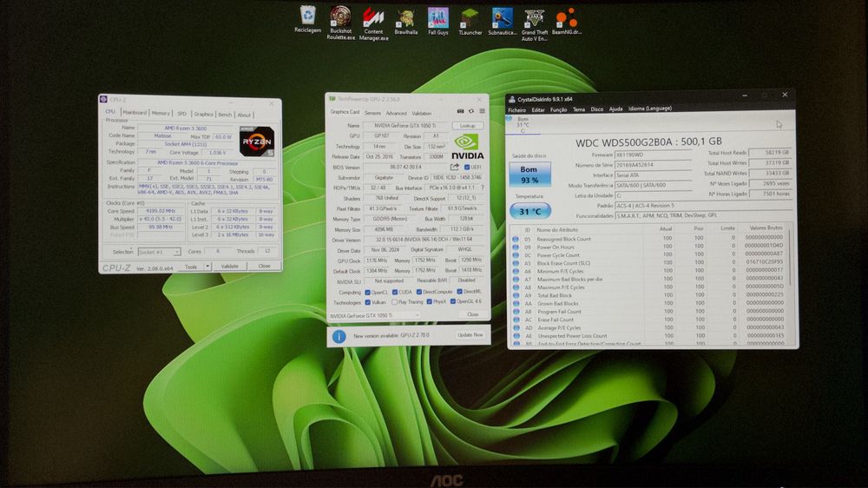Click the Lookup button in GPU-Z
The image size is (868, 488).
tap(468, 126)
